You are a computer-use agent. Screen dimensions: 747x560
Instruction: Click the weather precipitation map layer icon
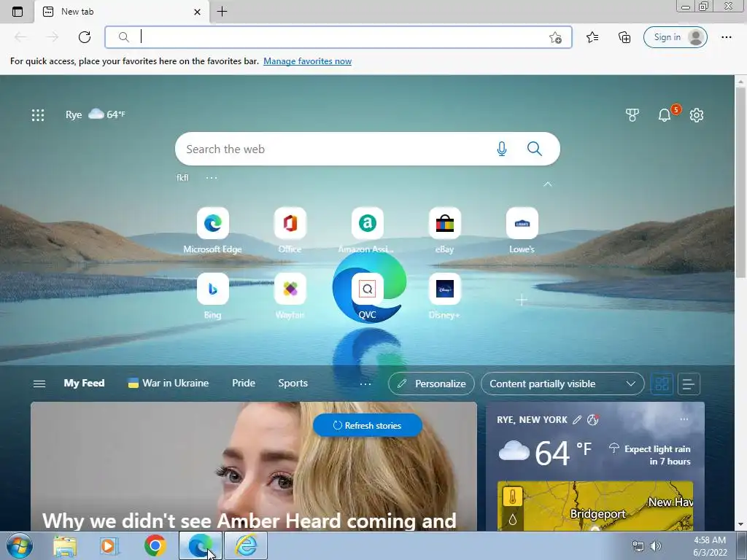[x=513, y=519]
